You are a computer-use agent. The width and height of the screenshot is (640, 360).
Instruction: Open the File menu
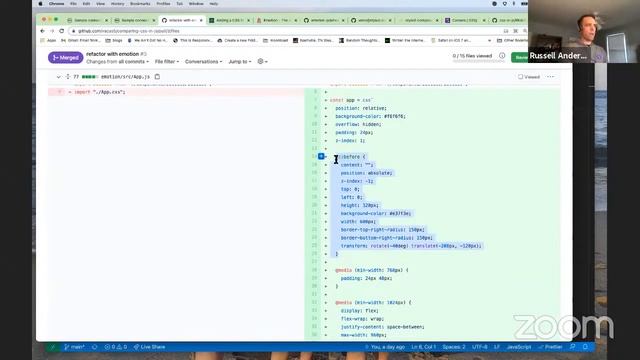(x=73, y=4)
